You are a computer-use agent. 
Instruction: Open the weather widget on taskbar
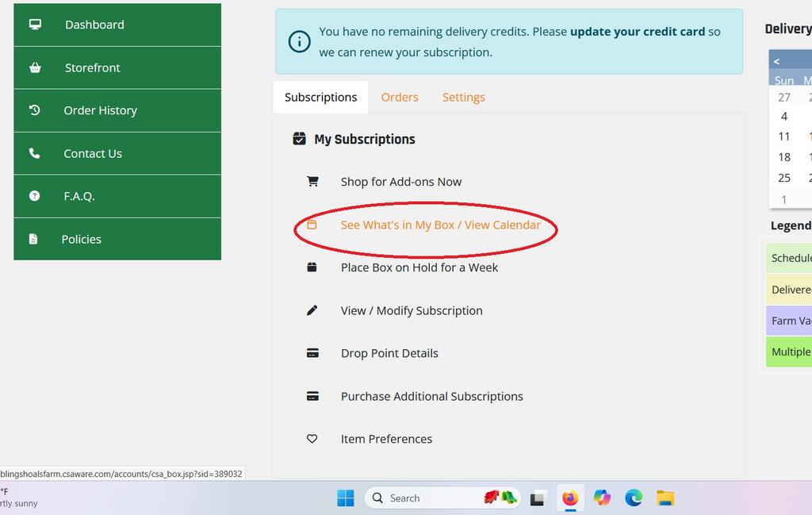pyautogui.click(x=20, y=498)
